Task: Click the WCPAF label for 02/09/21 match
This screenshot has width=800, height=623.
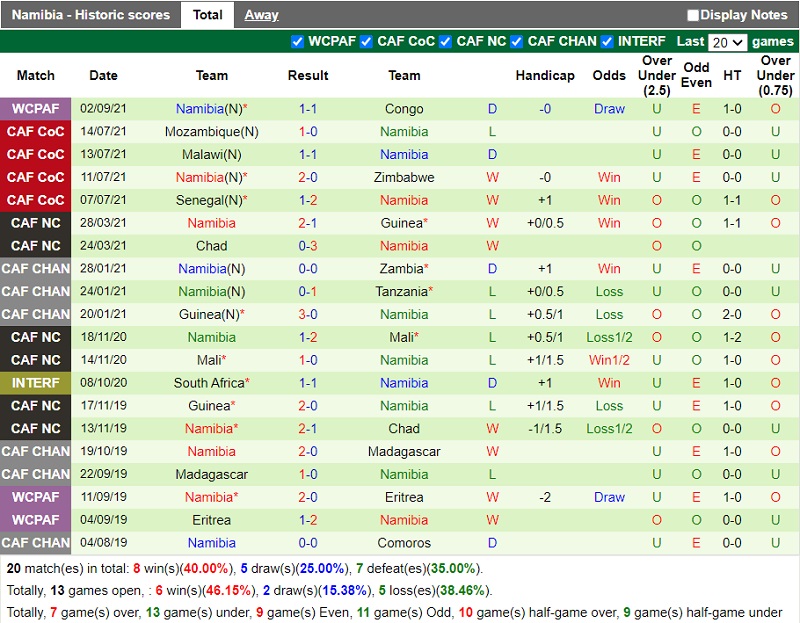Action: [35, 109]
